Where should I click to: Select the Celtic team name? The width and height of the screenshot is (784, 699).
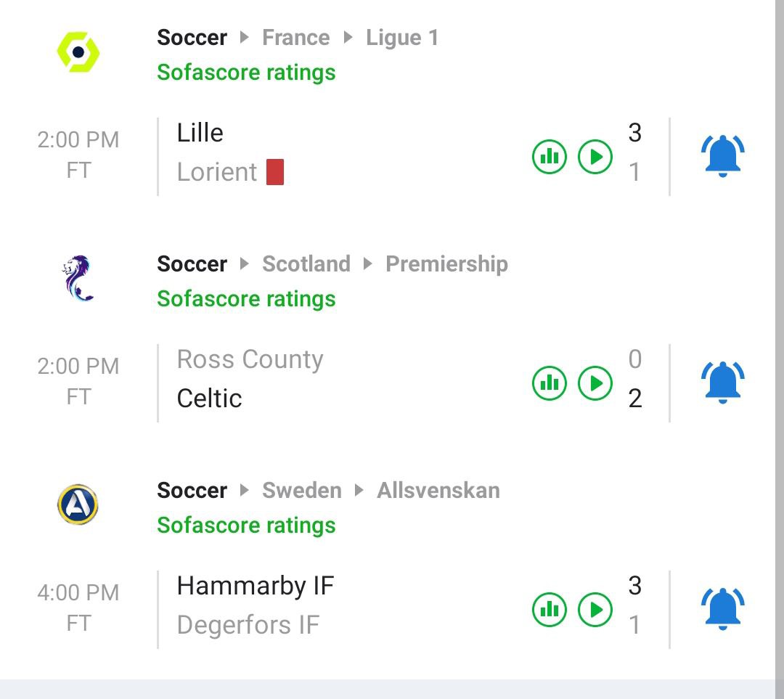point(209,398)
